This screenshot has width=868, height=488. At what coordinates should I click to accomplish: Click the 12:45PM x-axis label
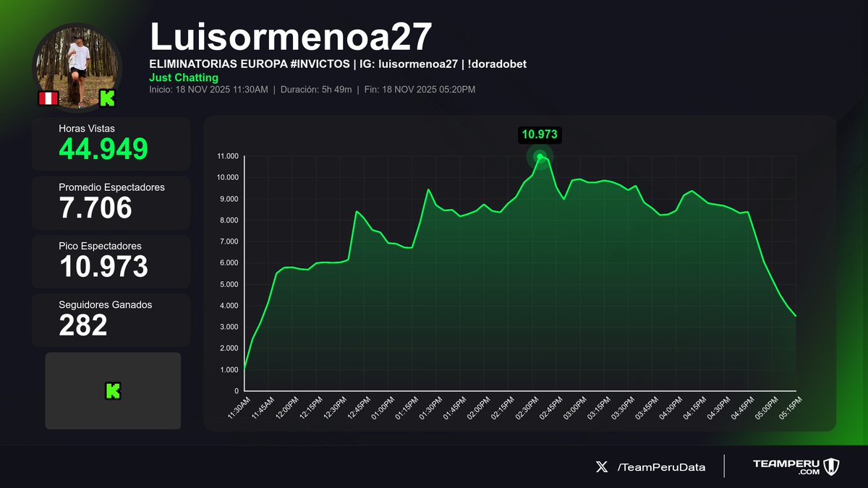point(360,407)
